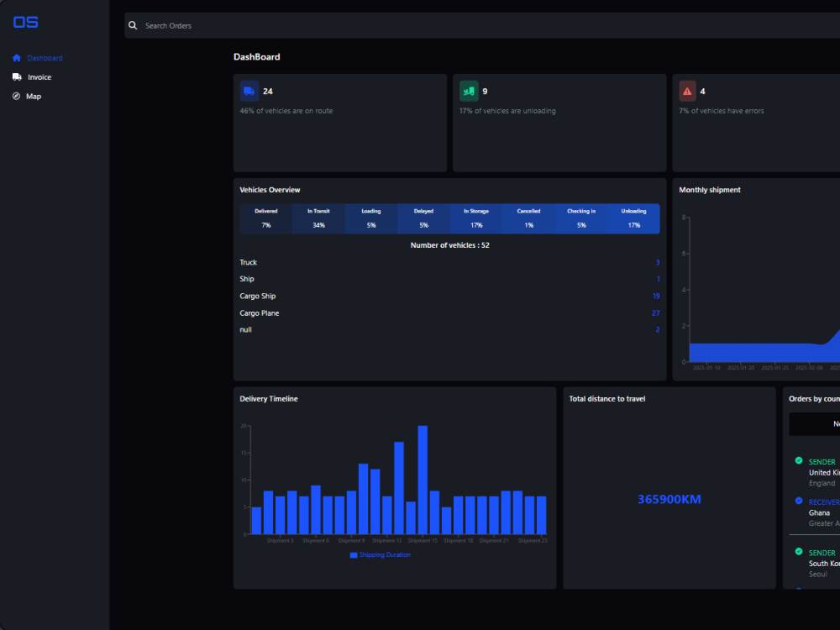Click the red warning errors icon

688,91
